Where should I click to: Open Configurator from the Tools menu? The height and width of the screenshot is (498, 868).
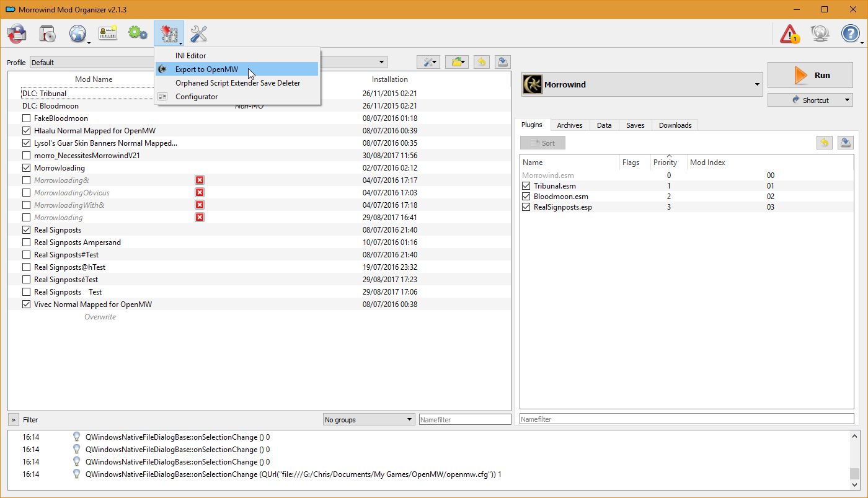pyautogui.click(x=237, y=96)
